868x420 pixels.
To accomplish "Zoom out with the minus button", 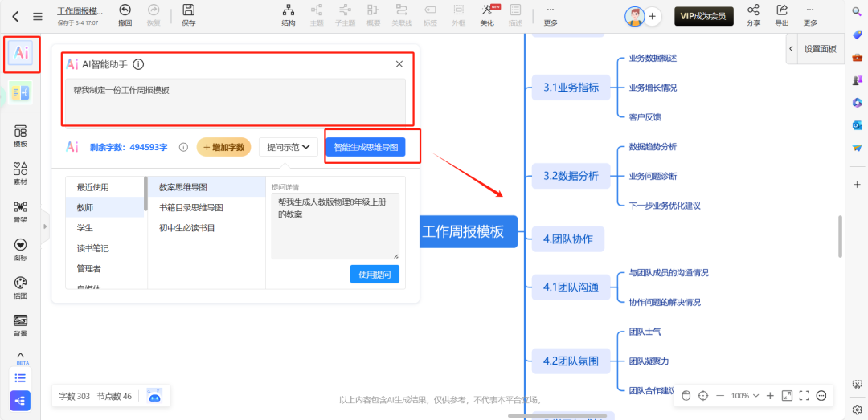I will click(x=720, y=396).
